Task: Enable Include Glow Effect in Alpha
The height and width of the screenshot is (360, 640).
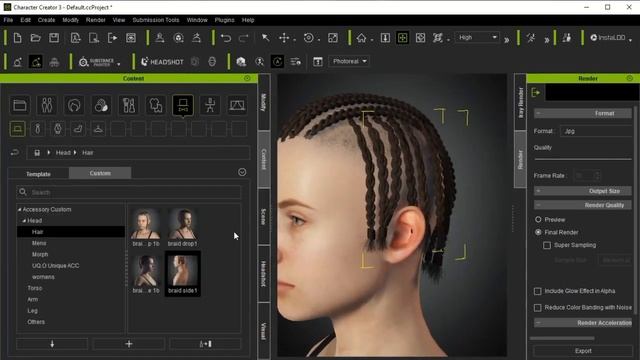Action: point(538,291)
